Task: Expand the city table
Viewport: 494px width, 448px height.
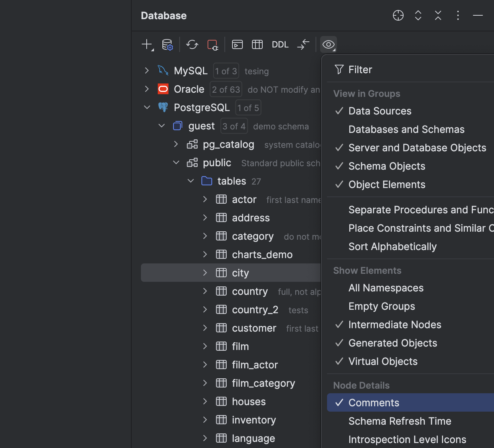Action: pyautogui.click(x=205, y=273)
